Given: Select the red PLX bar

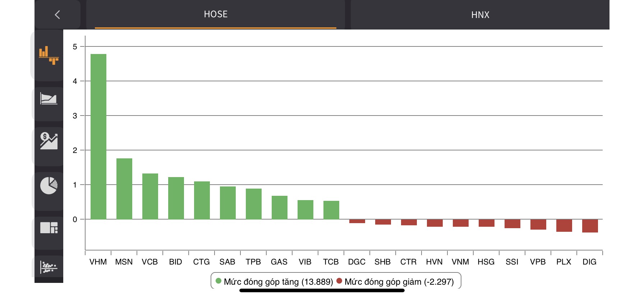Looking at the screenshot, I should coord(564,225).
